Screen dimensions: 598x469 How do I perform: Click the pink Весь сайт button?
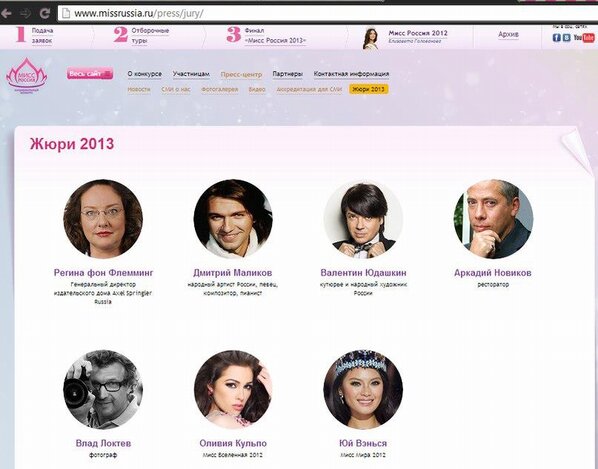pos(90,74)
